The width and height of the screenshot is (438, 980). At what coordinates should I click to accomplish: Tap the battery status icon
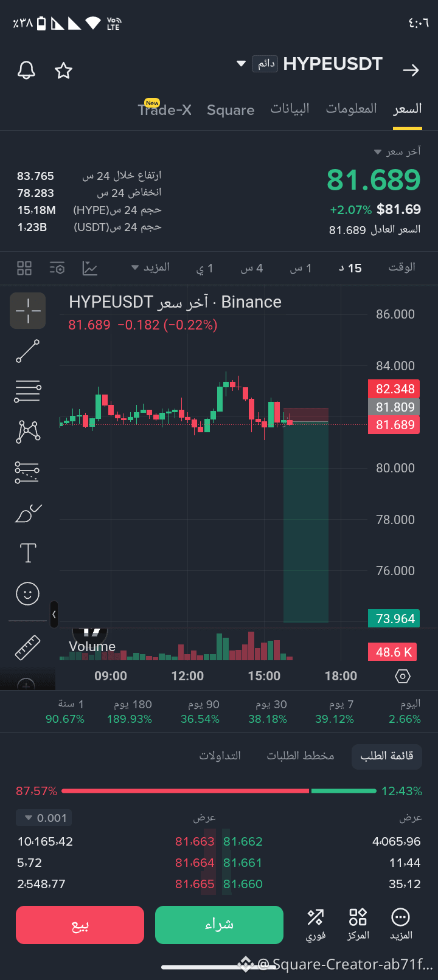[x=41, y=23]
